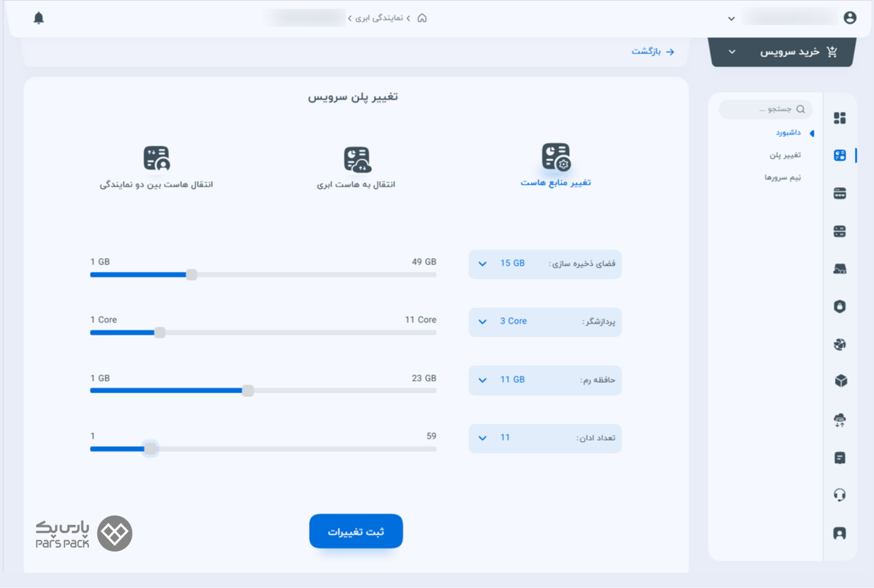874x588 pixels.
Task: Open نیم سرورها in the side menu
Action: point(782,177)
